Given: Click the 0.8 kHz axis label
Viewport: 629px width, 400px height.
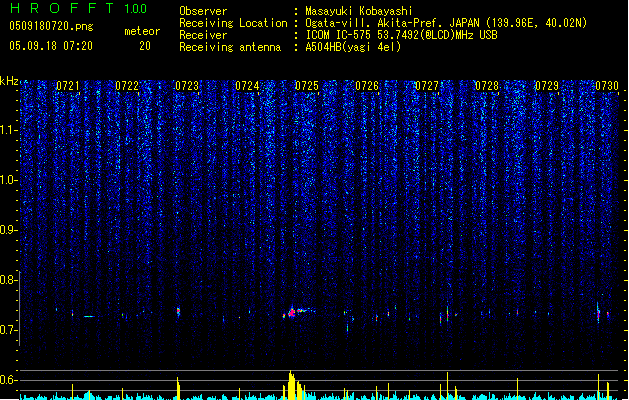Looking at the screenshot, I should (x=8, y=280).
